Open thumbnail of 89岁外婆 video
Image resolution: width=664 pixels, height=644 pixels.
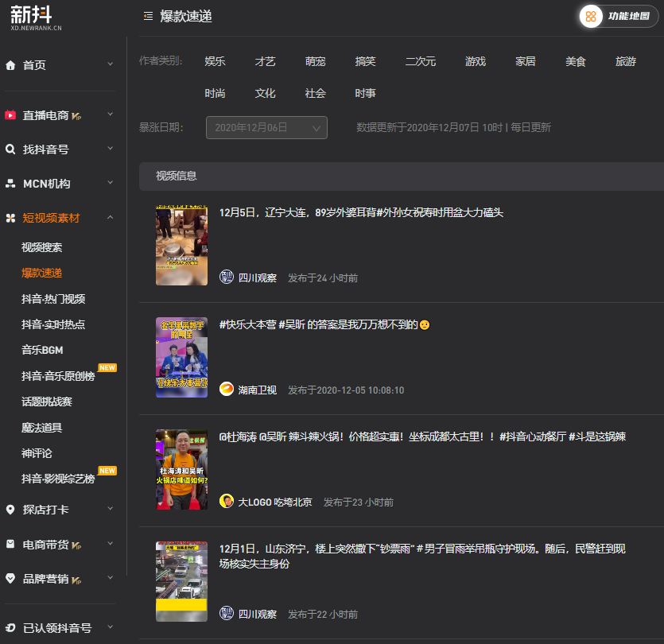181,245
